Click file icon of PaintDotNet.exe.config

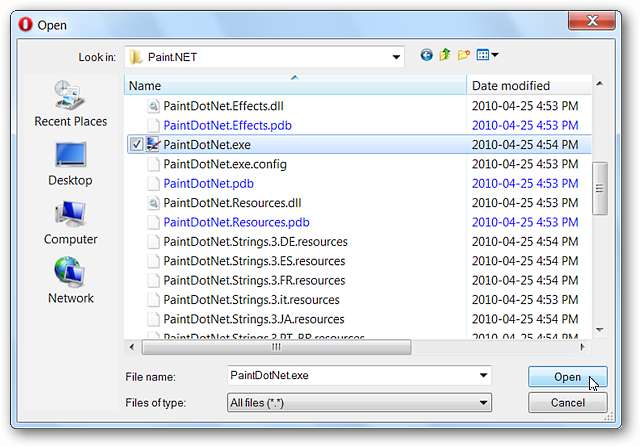tap(153, 164)
